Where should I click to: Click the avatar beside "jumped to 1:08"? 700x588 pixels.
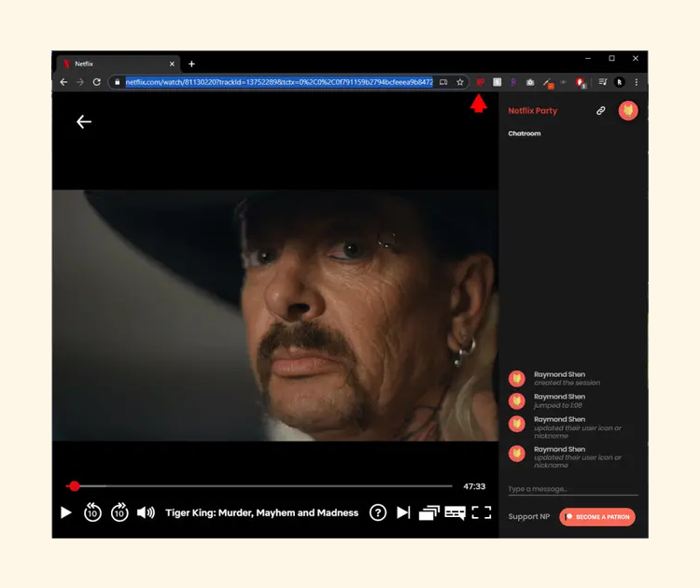[517, 401]
